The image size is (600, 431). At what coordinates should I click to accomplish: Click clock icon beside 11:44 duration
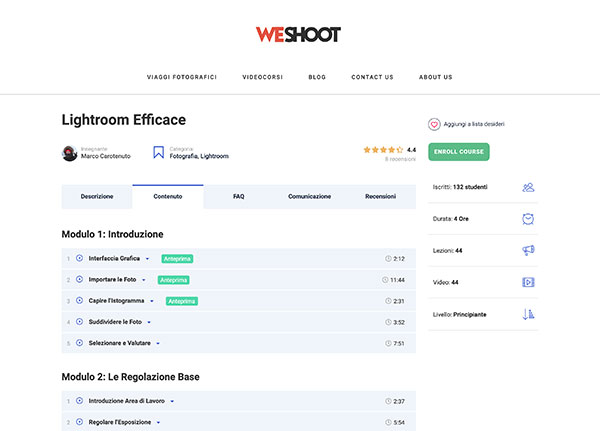(385, 280)
